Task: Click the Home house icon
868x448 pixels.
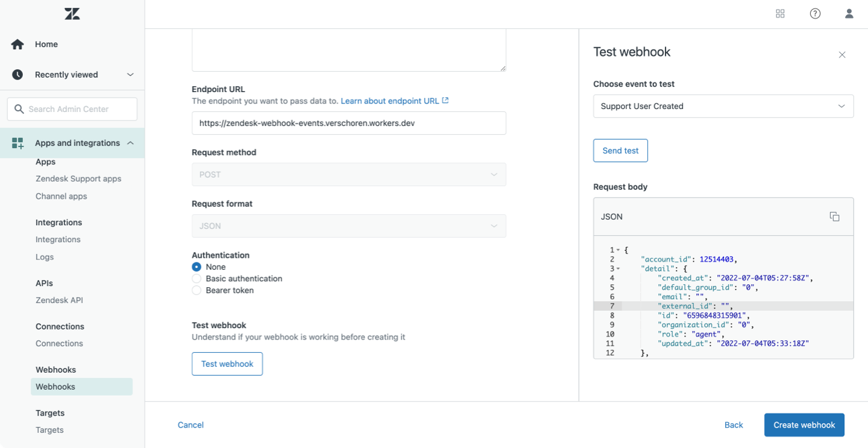Action: pos(17,45)
